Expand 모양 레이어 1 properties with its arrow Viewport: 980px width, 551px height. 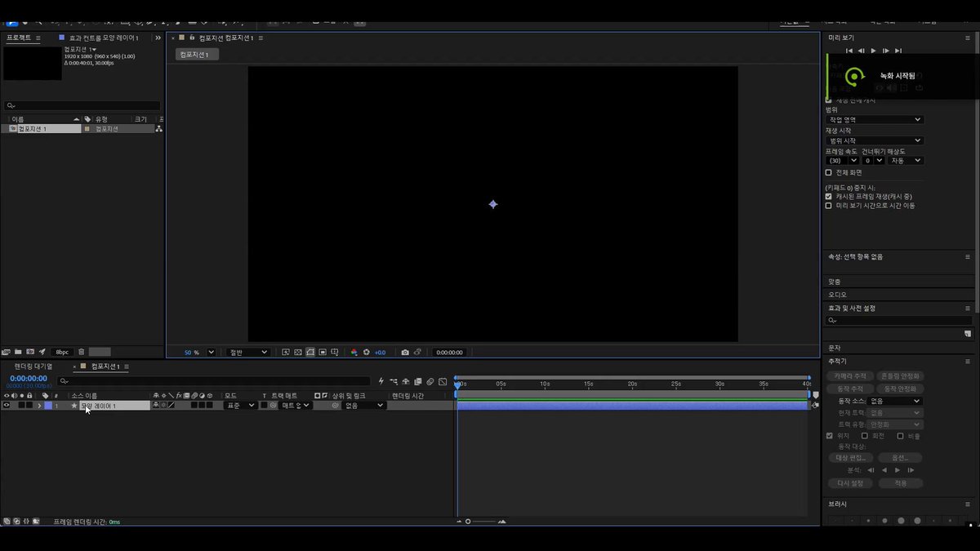pyautogui.click(x=39, y=406)
